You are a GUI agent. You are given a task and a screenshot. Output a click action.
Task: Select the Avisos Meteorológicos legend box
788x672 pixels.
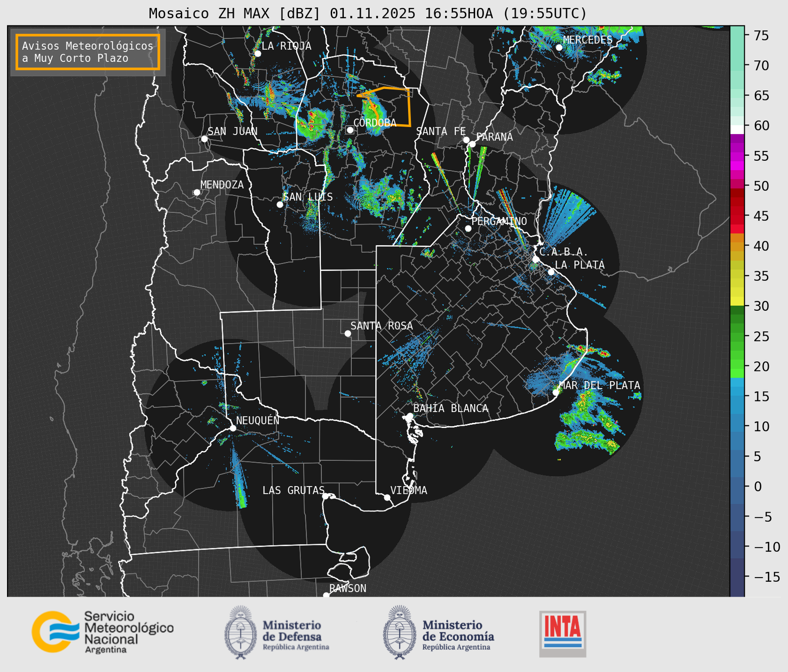[x=88, y=52]
